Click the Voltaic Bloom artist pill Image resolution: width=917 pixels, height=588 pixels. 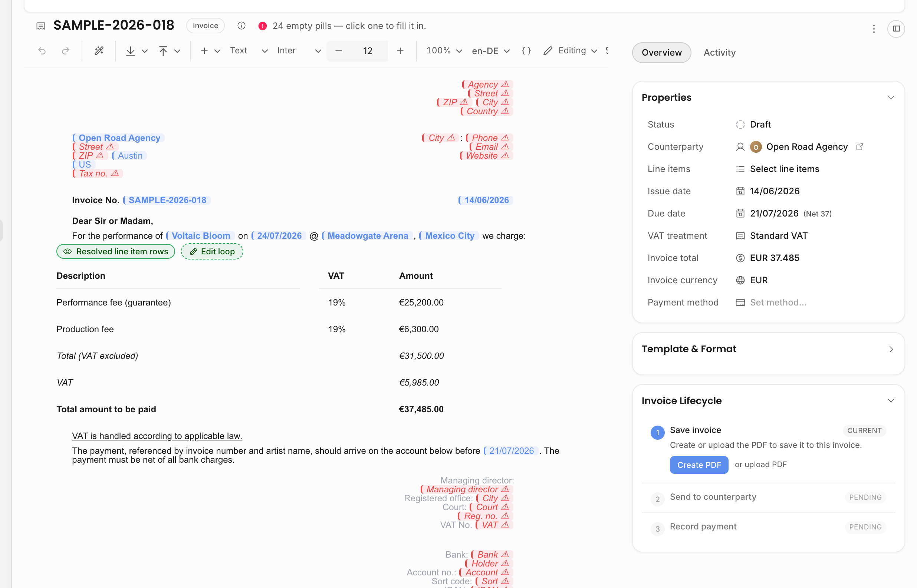201,236
